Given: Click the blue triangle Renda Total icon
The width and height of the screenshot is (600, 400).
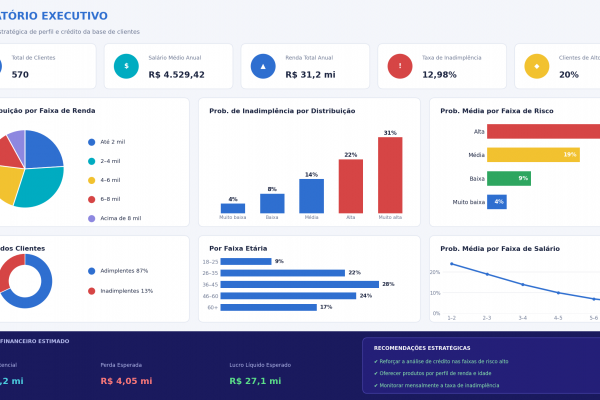Looking at the screenshot, I should 263,66.
